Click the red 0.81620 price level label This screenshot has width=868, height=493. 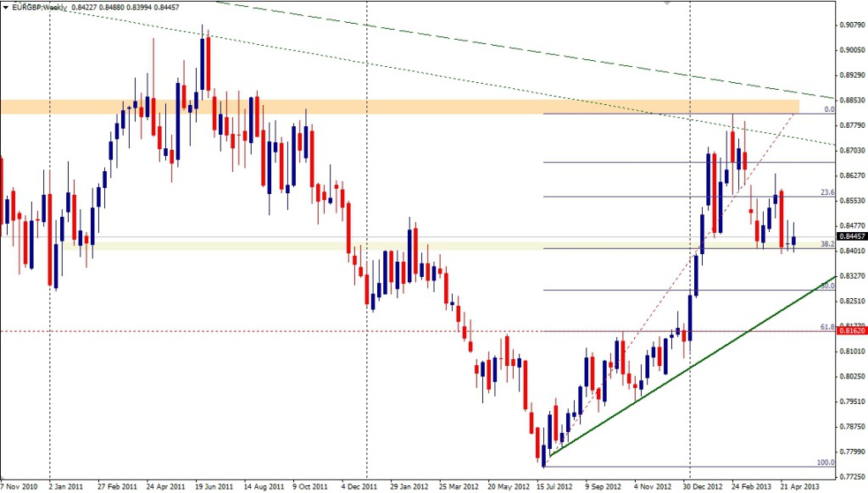(x=851, y=331)
